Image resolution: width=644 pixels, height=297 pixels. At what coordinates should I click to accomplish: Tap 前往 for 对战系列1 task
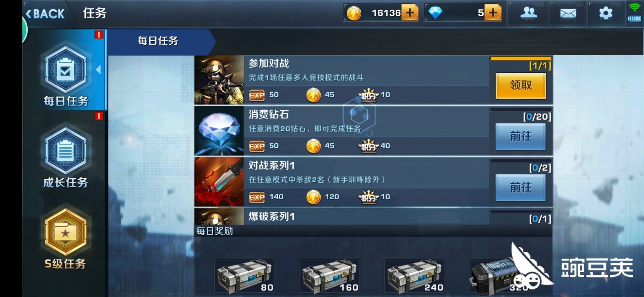point(521,187)
